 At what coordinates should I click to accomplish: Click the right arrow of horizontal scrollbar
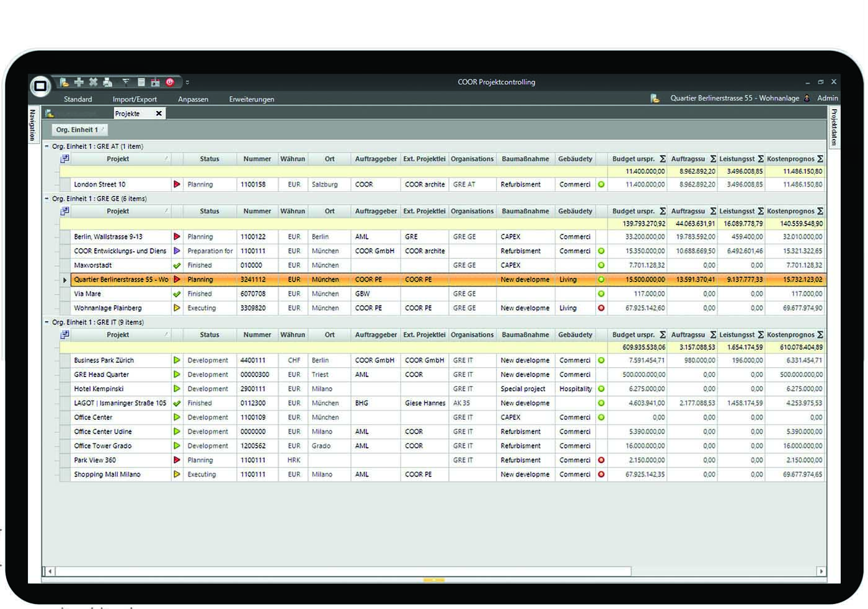coord(821,571)
